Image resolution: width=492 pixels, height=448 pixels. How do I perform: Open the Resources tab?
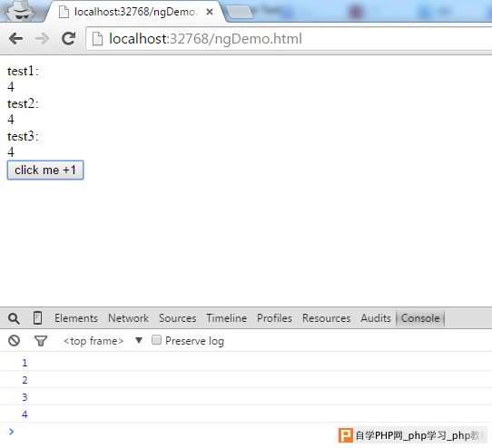pos(326,318)
